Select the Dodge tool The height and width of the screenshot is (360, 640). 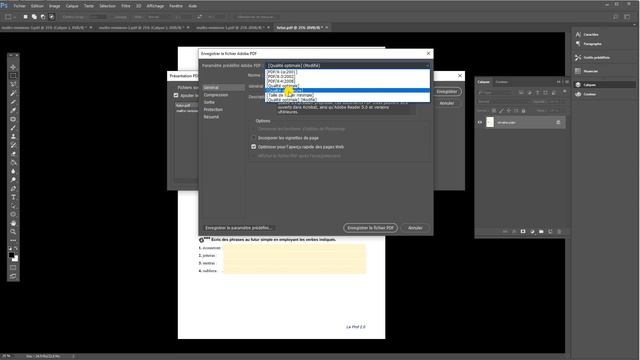click(13, 180)
